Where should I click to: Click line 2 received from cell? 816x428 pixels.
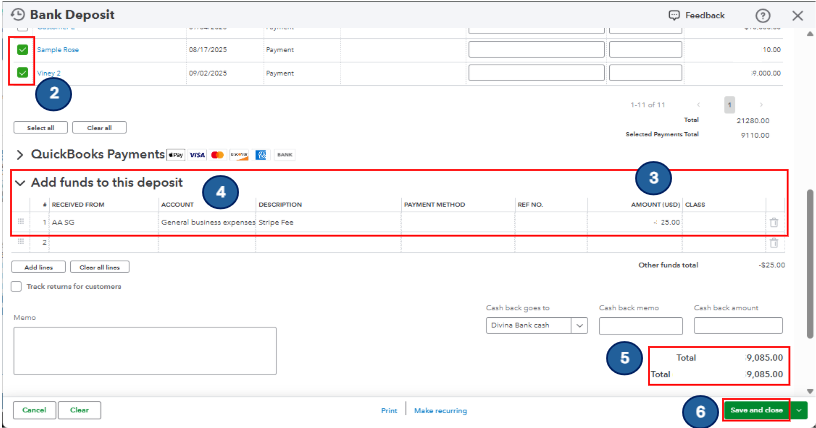click(x=104, y=242)
